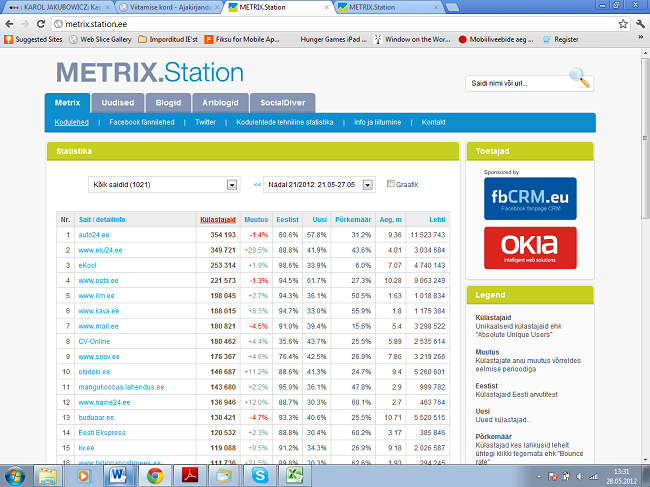The image size is (650, 487).
Task: Switch to the Blogid tab
Action: coord(168,102)
